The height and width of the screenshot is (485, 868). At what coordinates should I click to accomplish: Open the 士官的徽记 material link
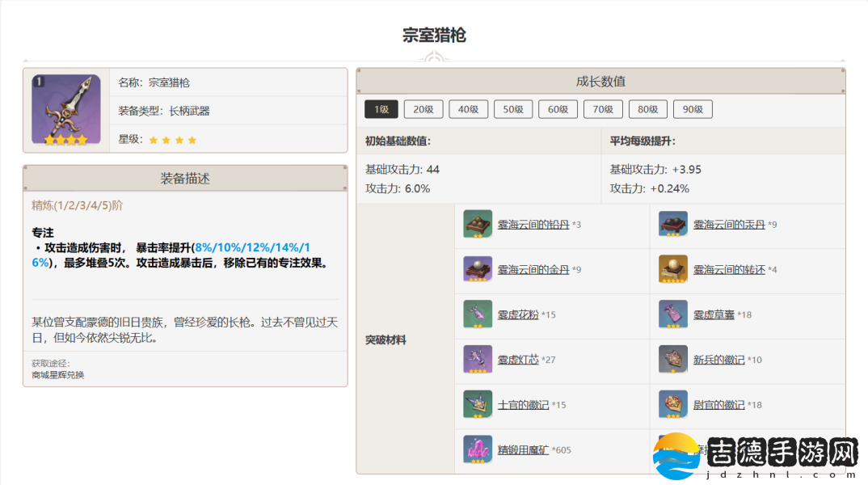(x=523, y=404)
